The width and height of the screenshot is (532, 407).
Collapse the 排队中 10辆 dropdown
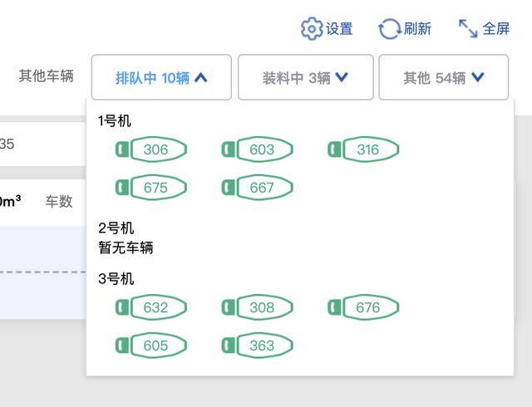161,78
